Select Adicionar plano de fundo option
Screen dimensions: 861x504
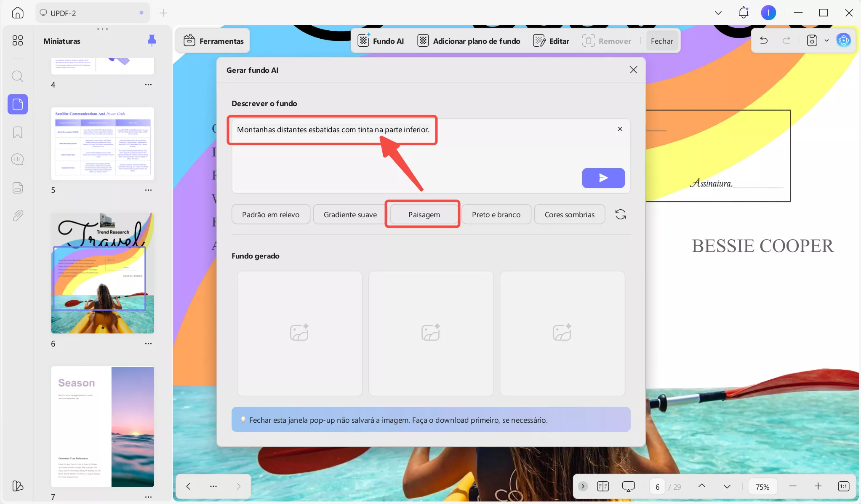coord(469,41)
